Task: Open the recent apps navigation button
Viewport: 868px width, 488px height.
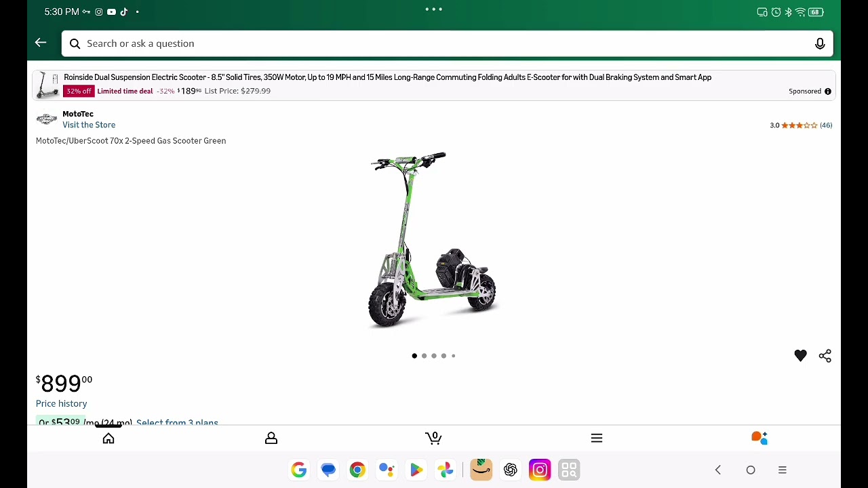Action: pos(783,470)
